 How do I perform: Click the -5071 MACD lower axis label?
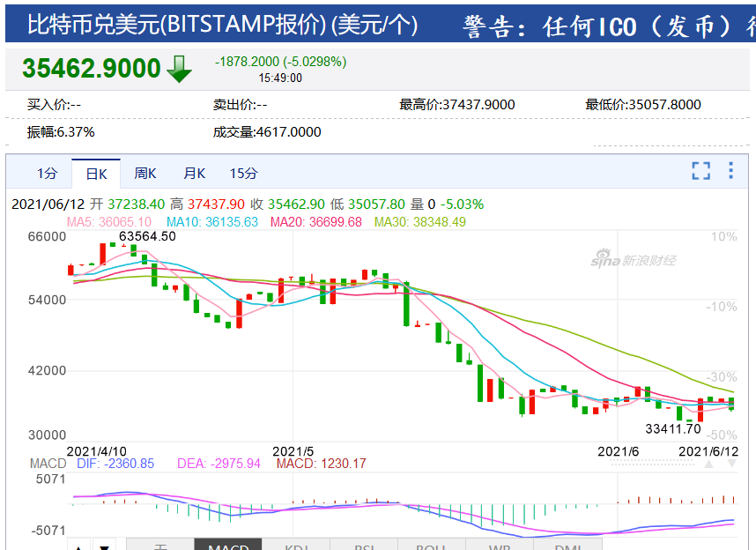tap(48, 531)
